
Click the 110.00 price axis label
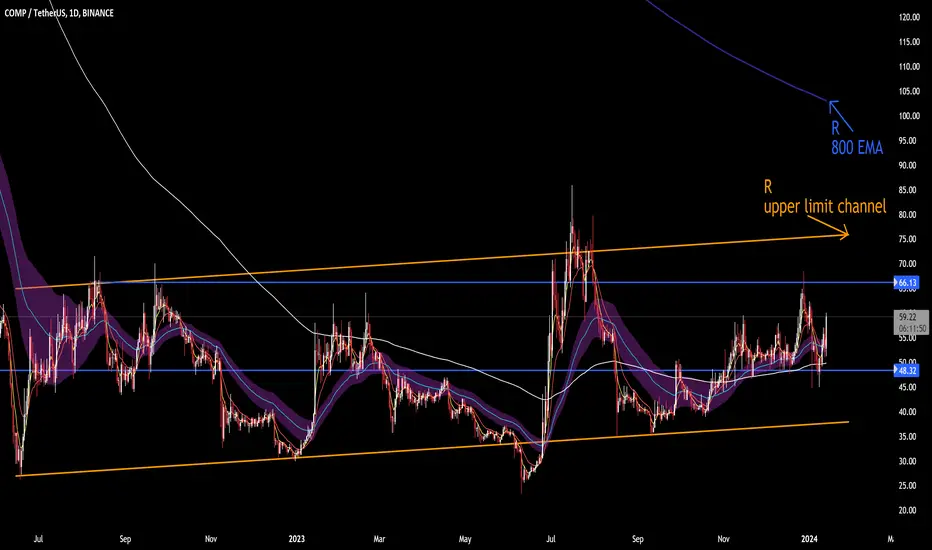click(909, 67)
